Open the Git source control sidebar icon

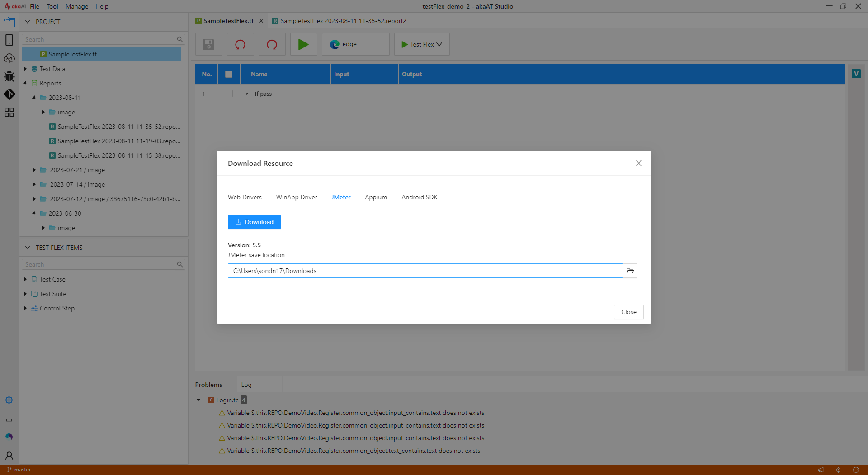[x=9, y=94]
